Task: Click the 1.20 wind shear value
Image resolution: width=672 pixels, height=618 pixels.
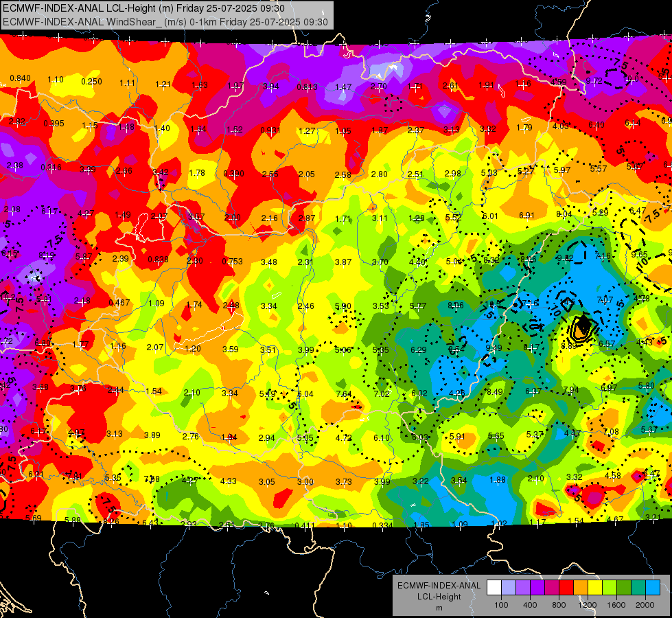Action: point(192,349)
